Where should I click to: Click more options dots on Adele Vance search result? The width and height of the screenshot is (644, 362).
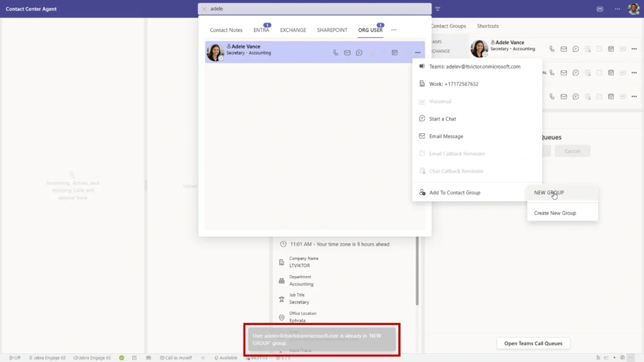coord(418,53)
